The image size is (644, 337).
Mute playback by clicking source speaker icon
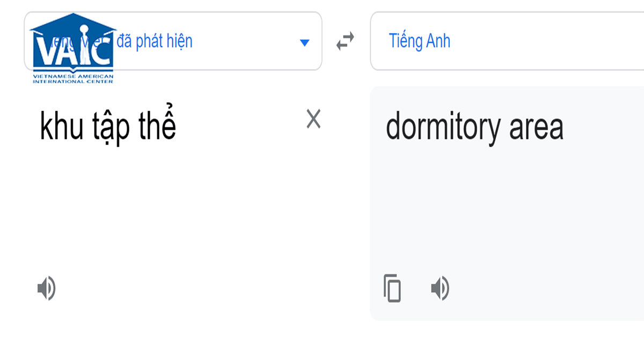(47, 288)
